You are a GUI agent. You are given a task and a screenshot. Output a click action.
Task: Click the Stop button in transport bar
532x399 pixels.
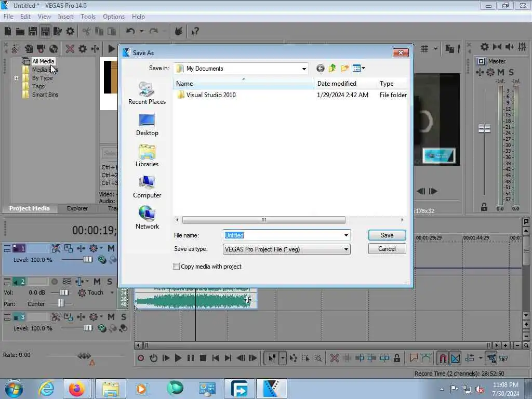[203, 358]
